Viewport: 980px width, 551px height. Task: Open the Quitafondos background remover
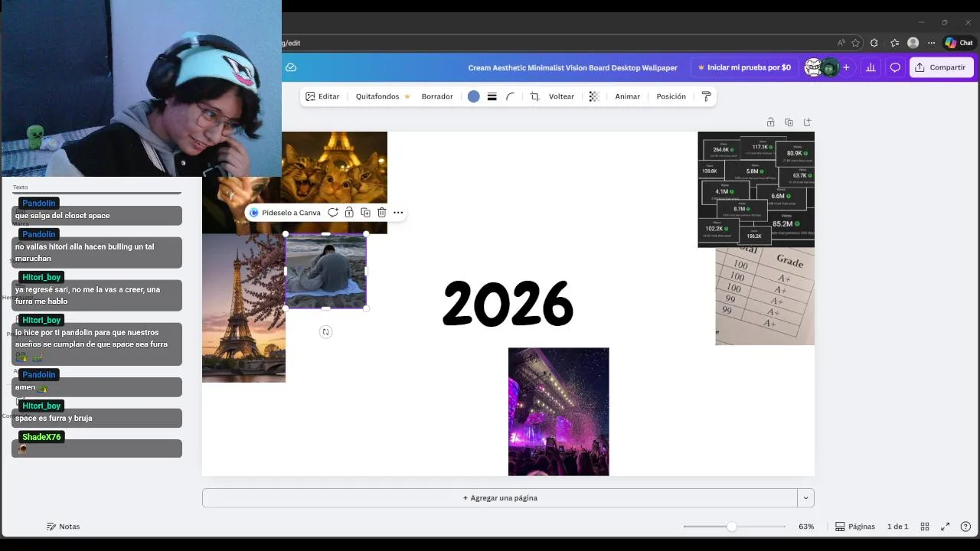pos(383,96)
